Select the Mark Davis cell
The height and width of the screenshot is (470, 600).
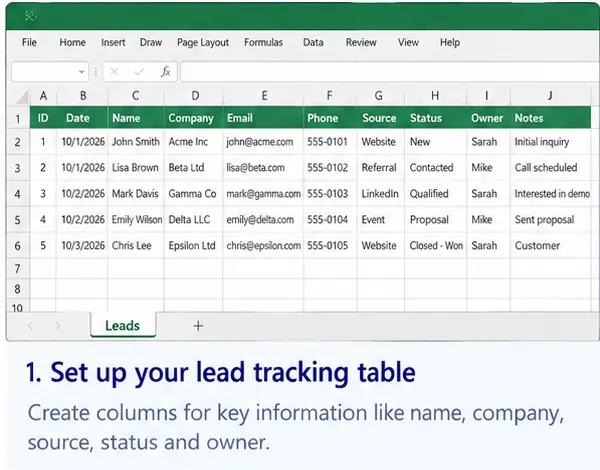point(136,194)
